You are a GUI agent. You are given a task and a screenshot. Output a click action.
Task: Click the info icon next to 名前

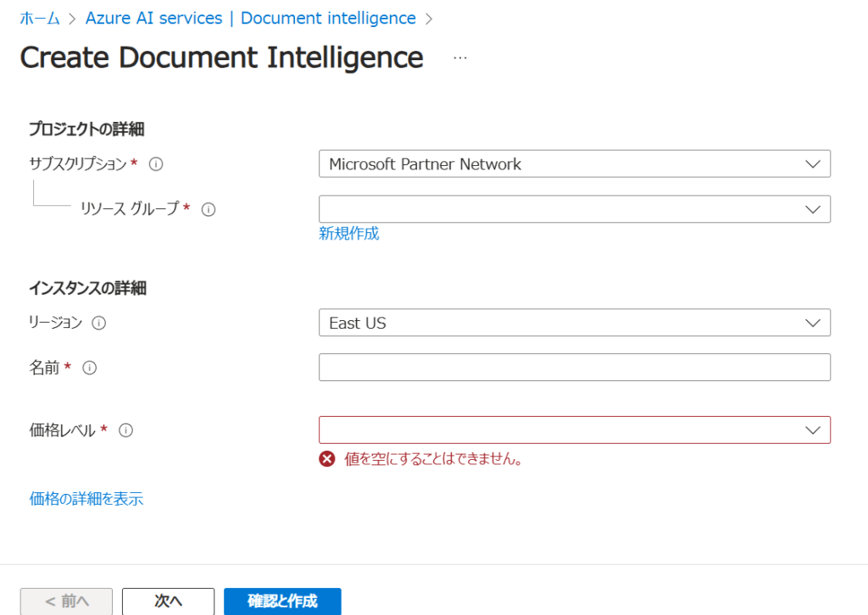click(89, 368)
